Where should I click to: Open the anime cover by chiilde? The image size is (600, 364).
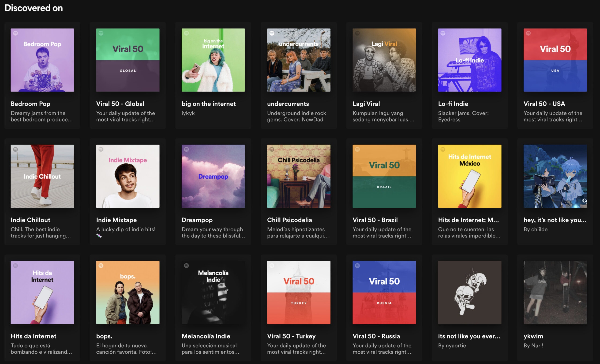coord(555,176)
